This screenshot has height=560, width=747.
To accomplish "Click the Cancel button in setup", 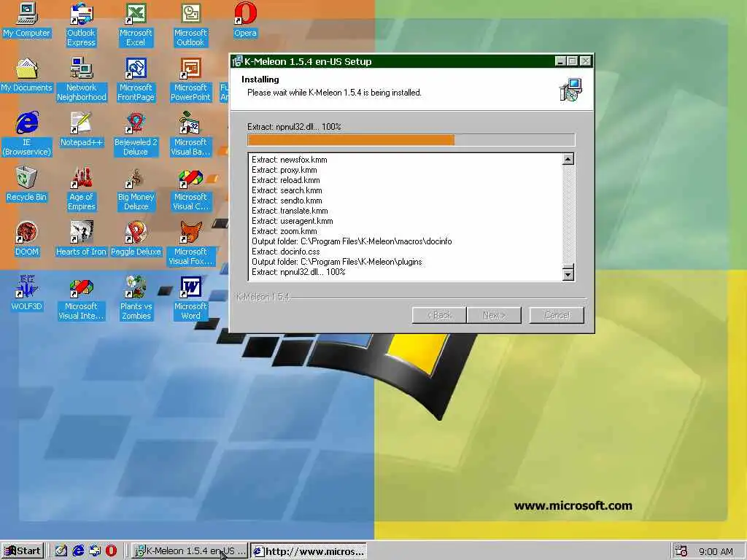I will [x=557, y=315].
